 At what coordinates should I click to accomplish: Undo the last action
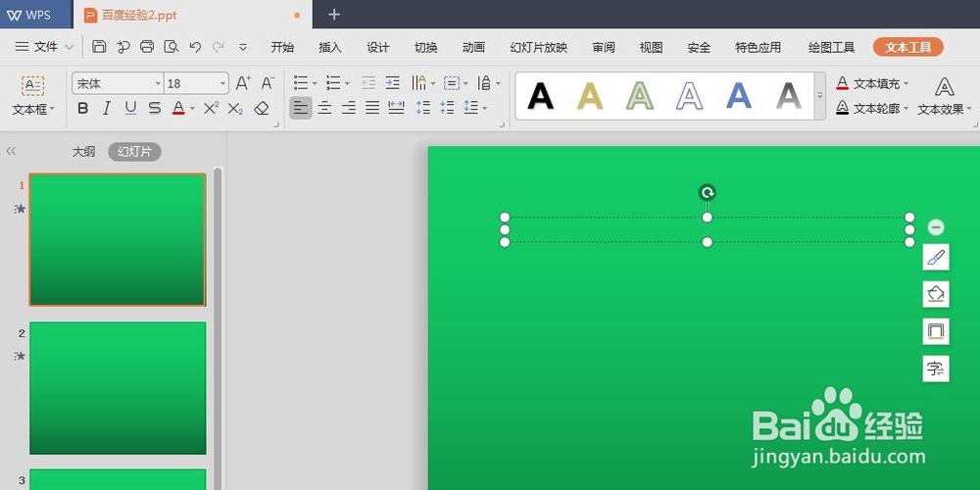195,47
